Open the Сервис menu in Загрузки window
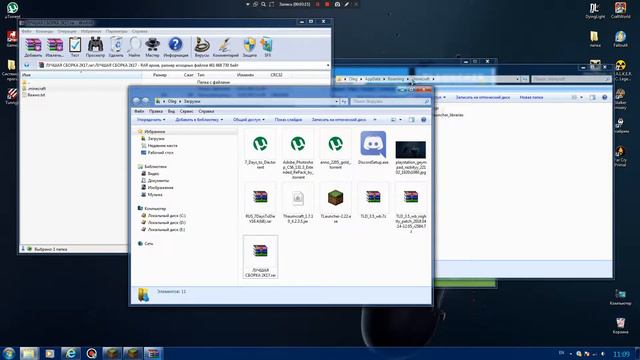 (187, 111)
